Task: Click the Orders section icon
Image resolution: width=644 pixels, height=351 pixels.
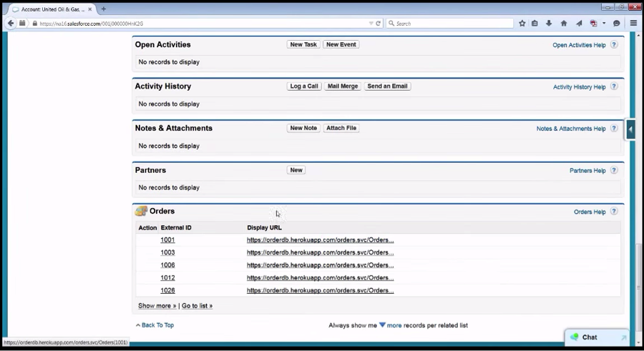Action: tap(141, 211)
